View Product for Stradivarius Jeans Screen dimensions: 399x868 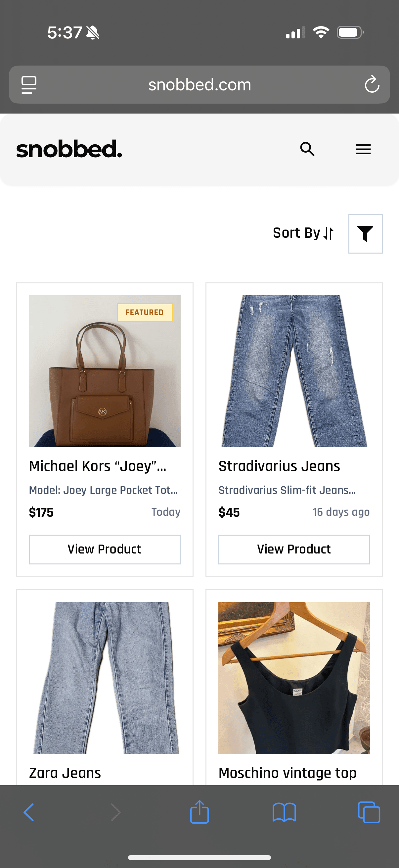[x=294, y=549]
